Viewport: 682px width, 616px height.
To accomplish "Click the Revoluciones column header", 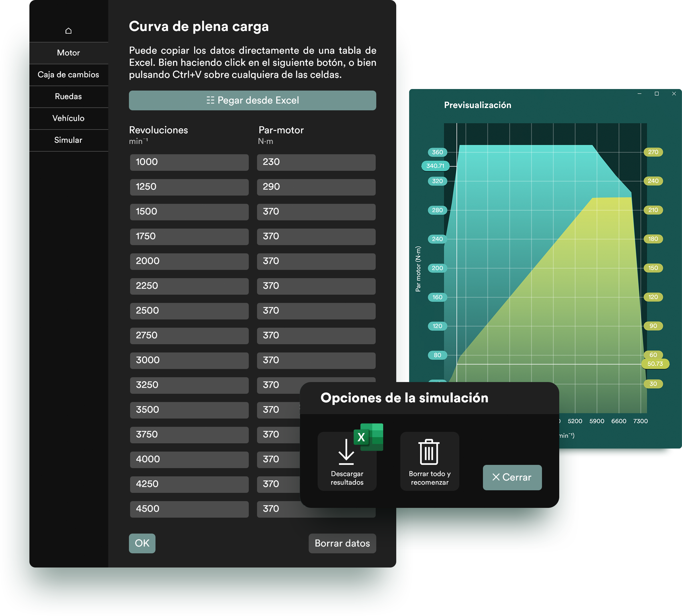I will pos(158,130).
